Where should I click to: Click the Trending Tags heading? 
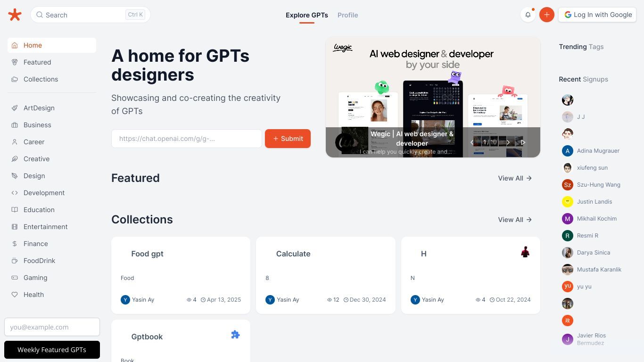tap(581, 47)
